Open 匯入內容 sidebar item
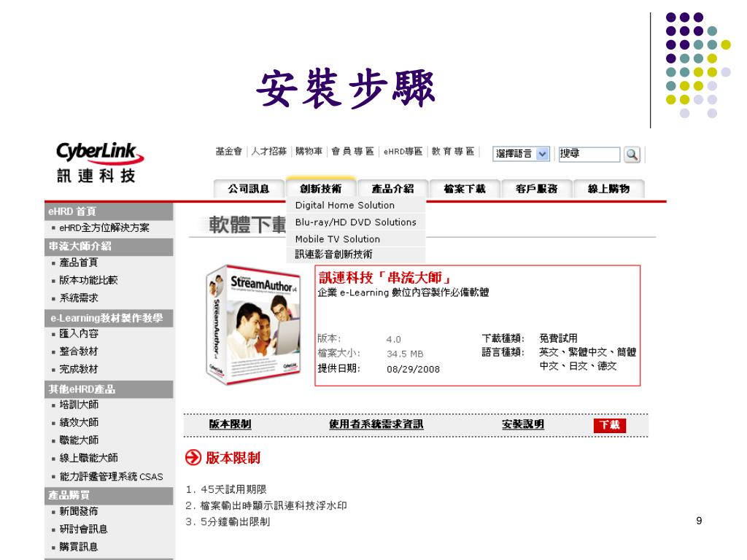747x560 pixels. (x=79, y=333)
